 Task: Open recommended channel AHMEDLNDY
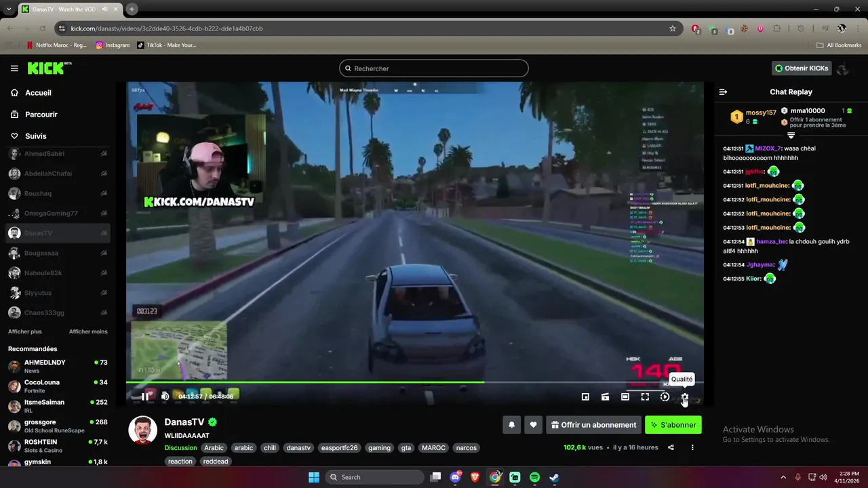coord(58,366)
